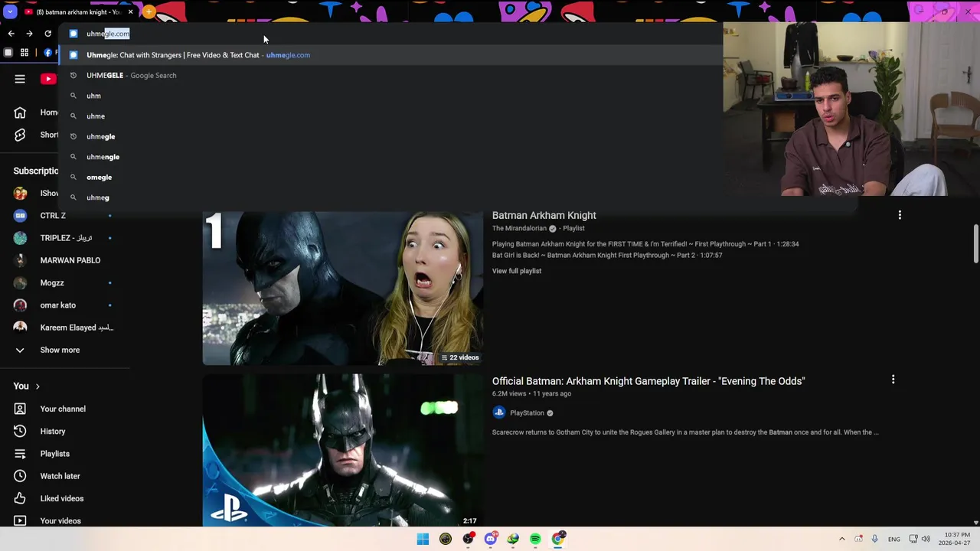This screenshot has height=551, width=980.
Task: Click the YouTube logo
Action: [48, 79]
